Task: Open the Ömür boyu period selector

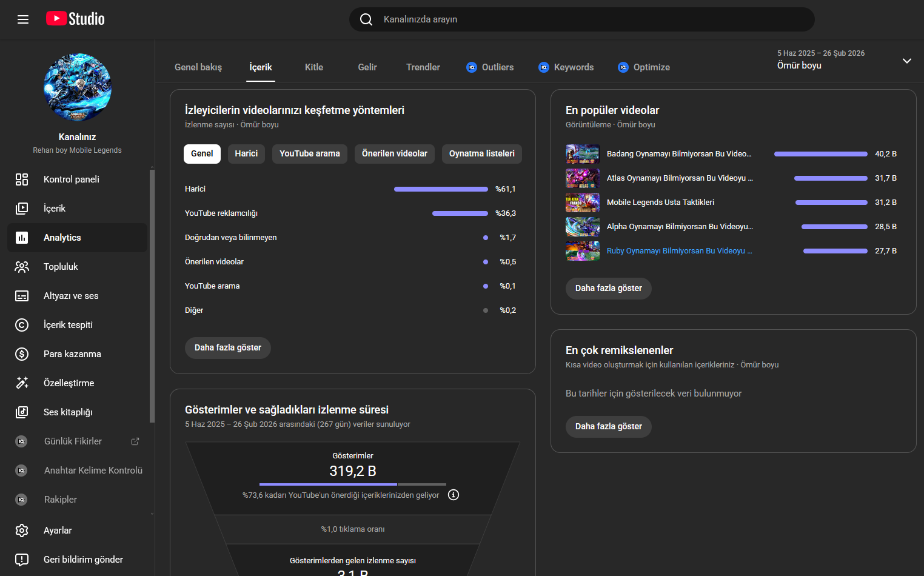Action: [844, 59]
